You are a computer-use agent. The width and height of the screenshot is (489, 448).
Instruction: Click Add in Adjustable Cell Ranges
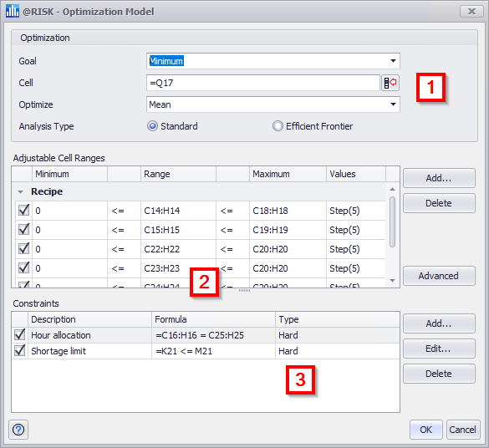pyautogui.click(x=439, y=178)
